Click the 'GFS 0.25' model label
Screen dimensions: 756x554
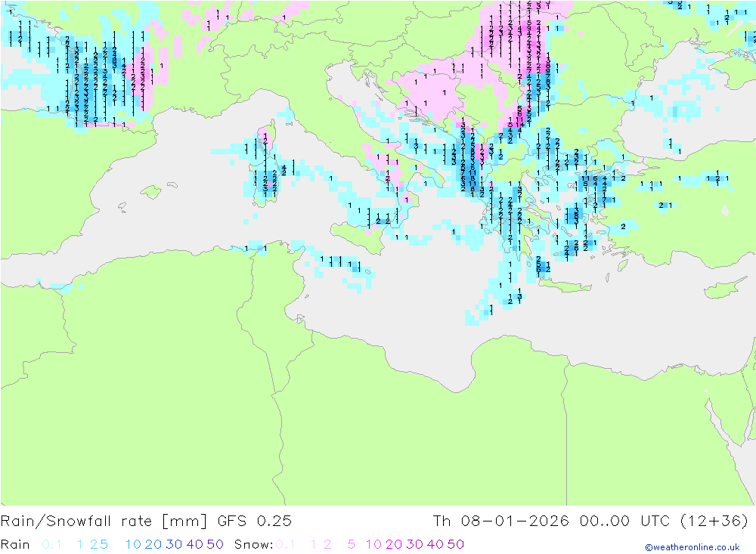point(255,522)
